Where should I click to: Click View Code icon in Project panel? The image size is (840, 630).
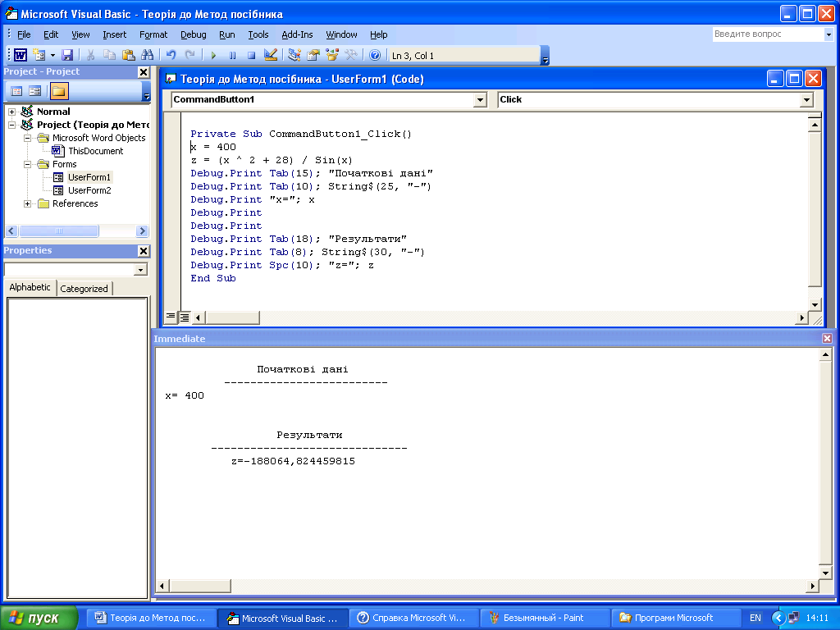click(x=16, y=91)
